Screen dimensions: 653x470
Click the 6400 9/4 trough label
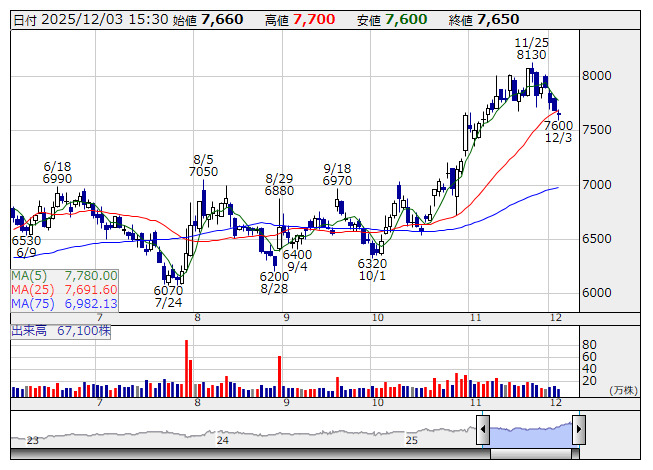[297, 260]
